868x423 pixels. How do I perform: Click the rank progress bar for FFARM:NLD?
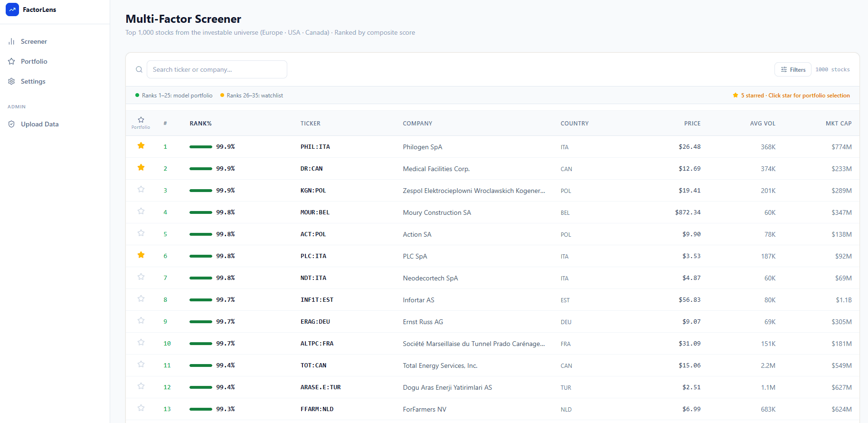pos(201,409)
